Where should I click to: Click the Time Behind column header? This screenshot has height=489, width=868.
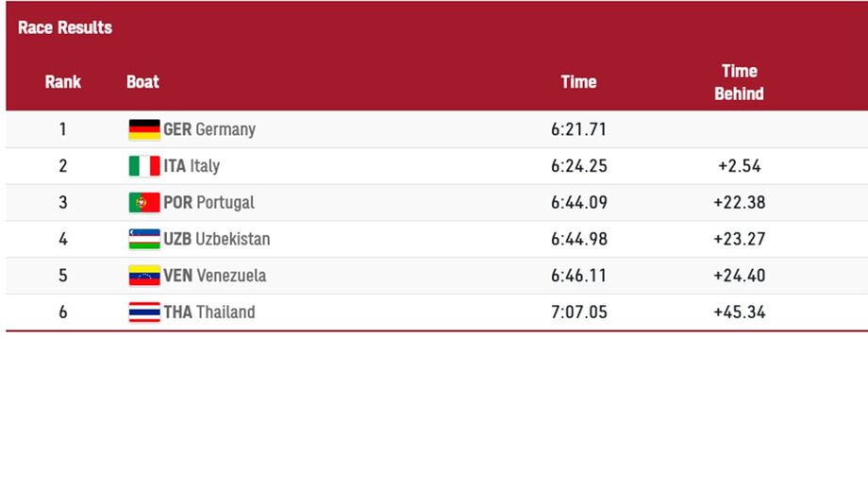tap(739, 82)
